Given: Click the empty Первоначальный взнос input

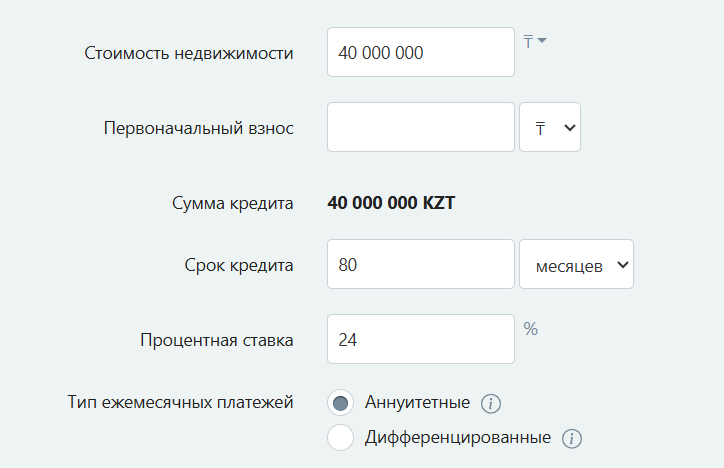Looking at the screenshot, I should [x=420, y=128].
